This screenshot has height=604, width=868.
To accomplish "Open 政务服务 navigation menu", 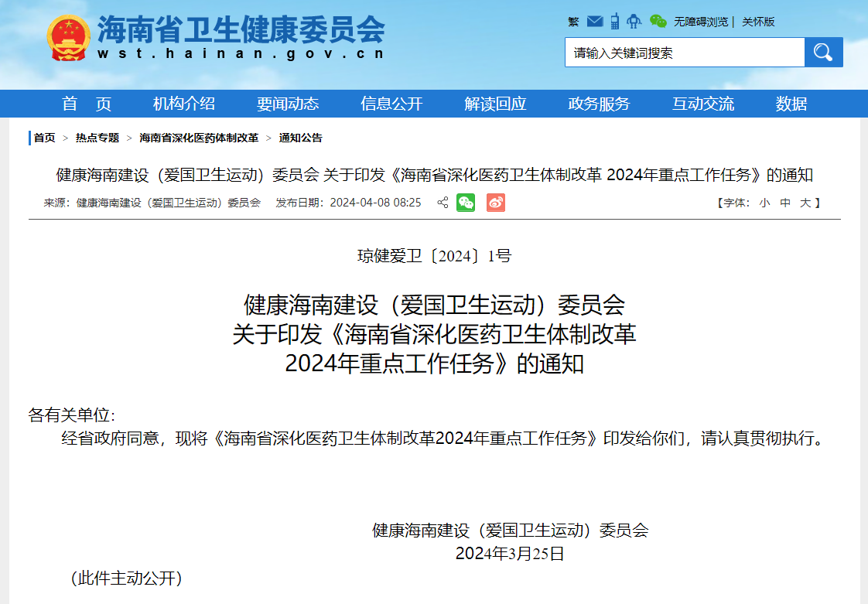I will click(599, 104).
